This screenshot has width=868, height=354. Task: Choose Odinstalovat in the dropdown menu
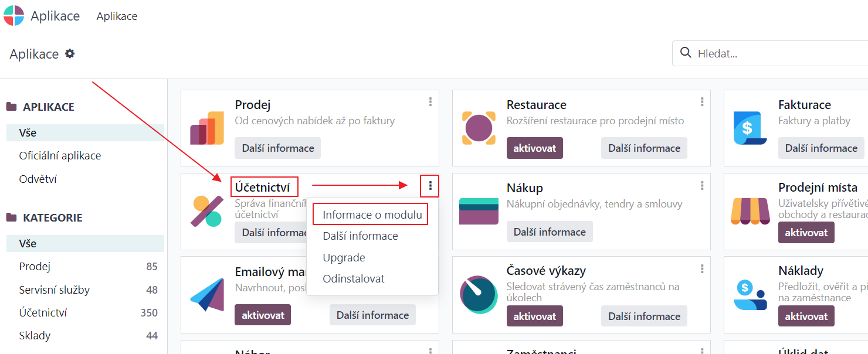(372, 279)
